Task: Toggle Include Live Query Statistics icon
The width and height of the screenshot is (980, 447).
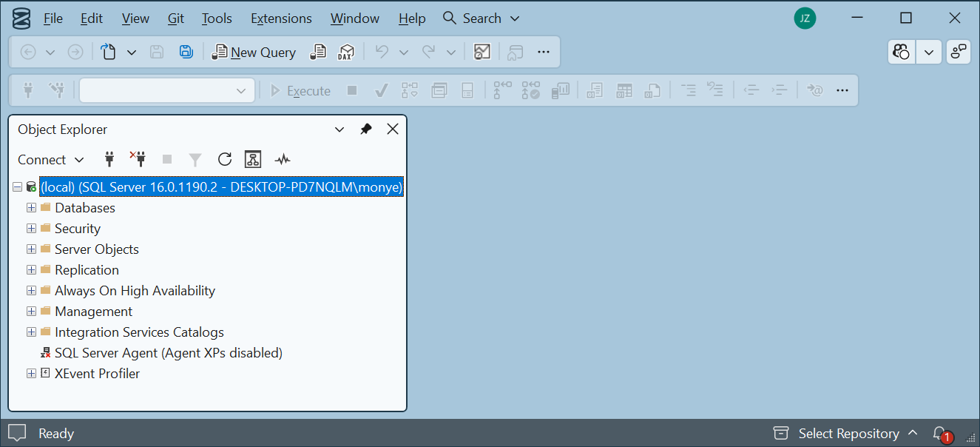Action: [x=530, y=90]
